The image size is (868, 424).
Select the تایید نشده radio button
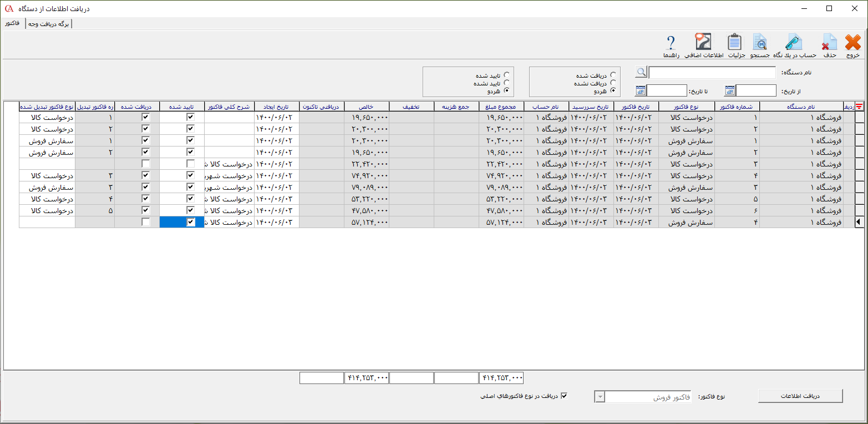pyautogui.click(x=506, y=83)
